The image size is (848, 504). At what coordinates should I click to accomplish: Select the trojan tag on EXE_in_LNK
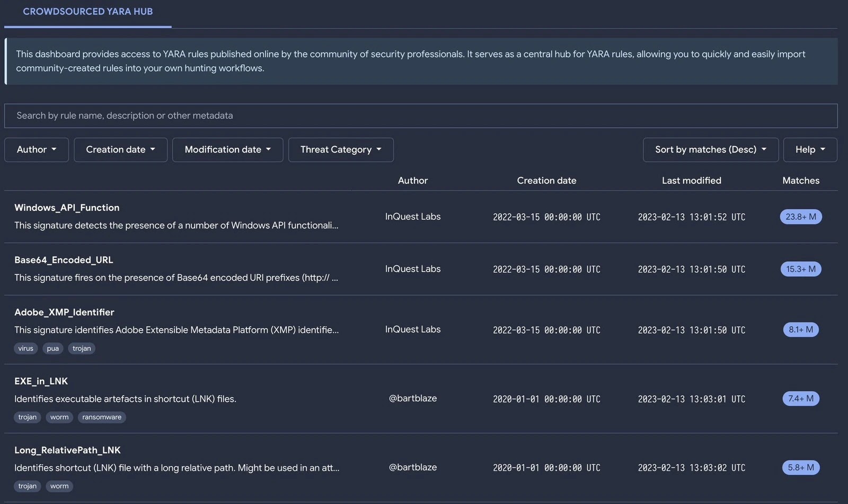(x=28, y=417)
